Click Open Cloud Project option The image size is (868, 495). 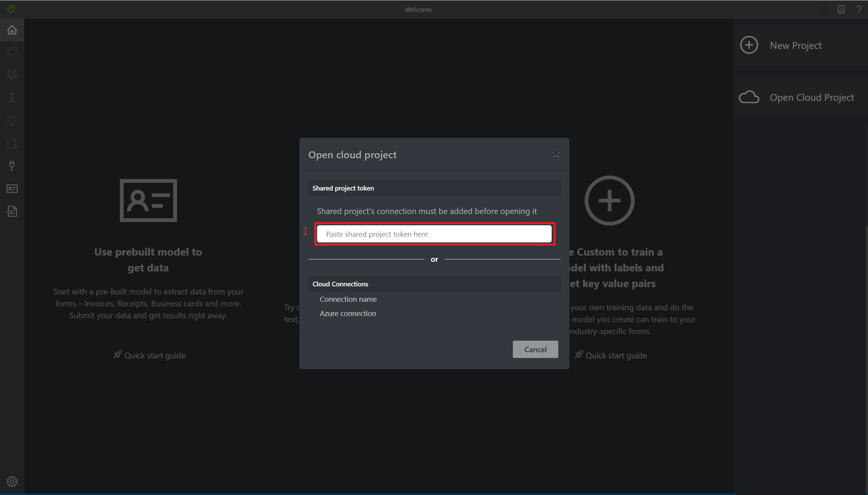point(811,97)
